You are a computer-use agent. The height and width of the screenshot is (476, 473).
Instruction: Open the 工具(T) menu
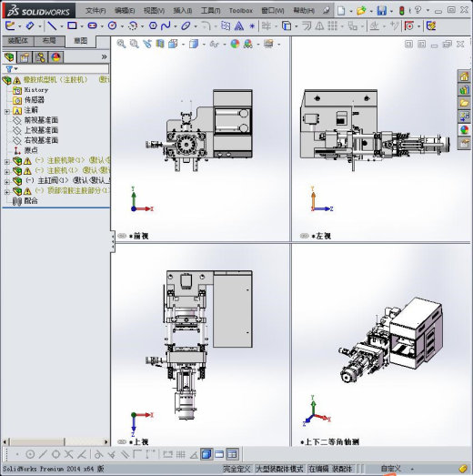pos(210,11)
